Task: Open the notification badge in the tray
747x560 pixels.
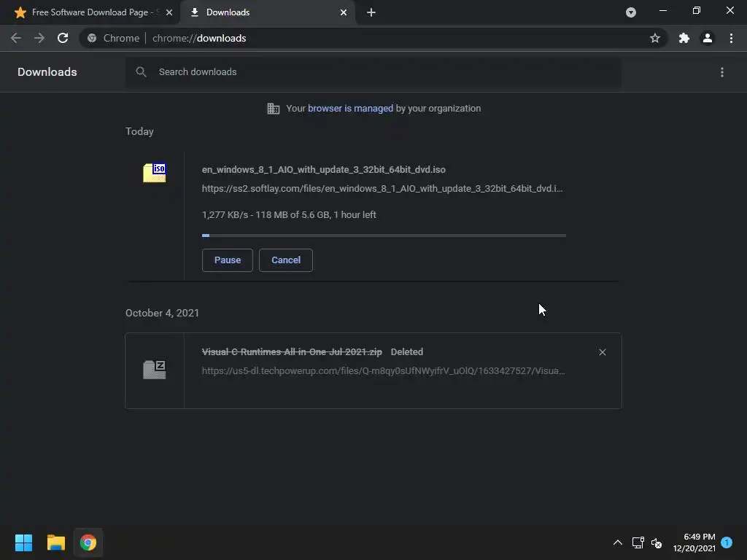Action: coord(727,542)
